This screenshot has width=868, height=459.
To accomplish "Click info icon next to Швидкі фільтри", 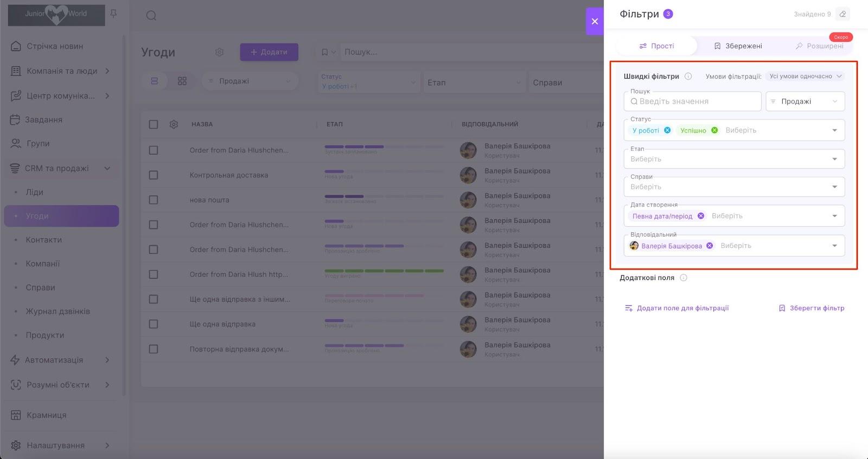I will 688,76.
